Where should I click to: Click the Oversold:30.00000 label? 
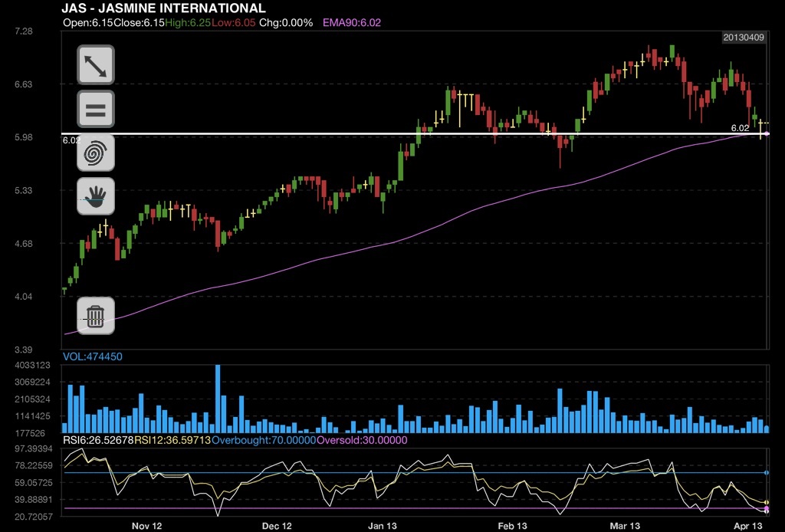pyautogui.click(x=362, y=441)
